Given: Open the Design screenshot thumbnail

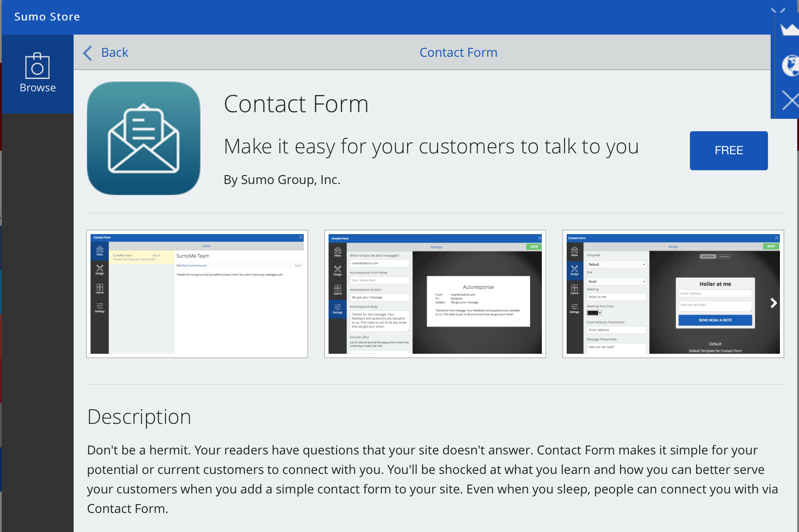Looking at the screenshot, I should [x=673, y=293].
